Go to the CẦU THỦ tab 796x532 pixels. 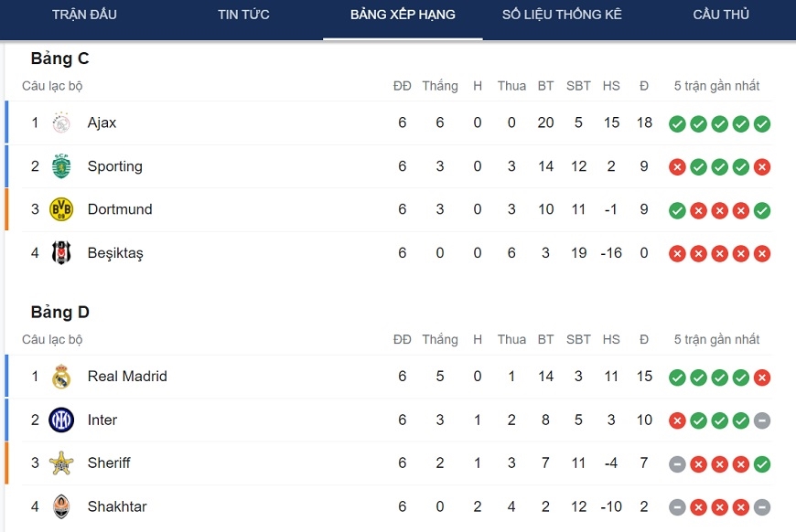pos(721,15)
